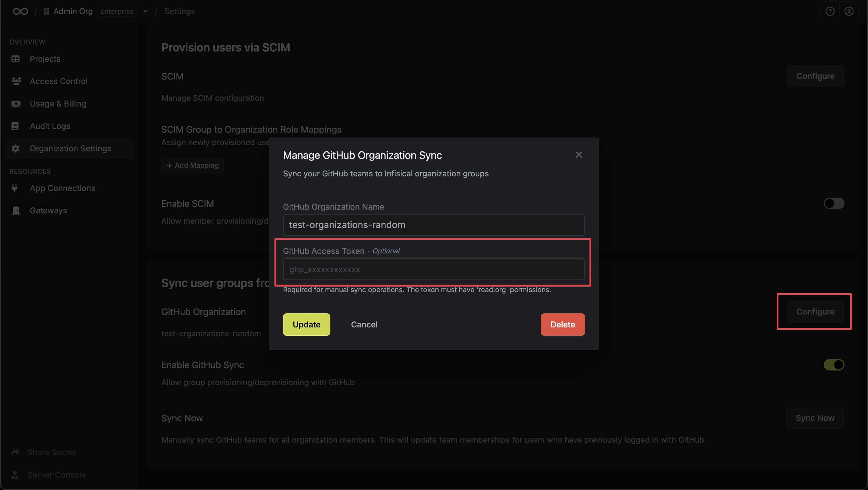Open App Connections page
868x490 pixels.
69,188
